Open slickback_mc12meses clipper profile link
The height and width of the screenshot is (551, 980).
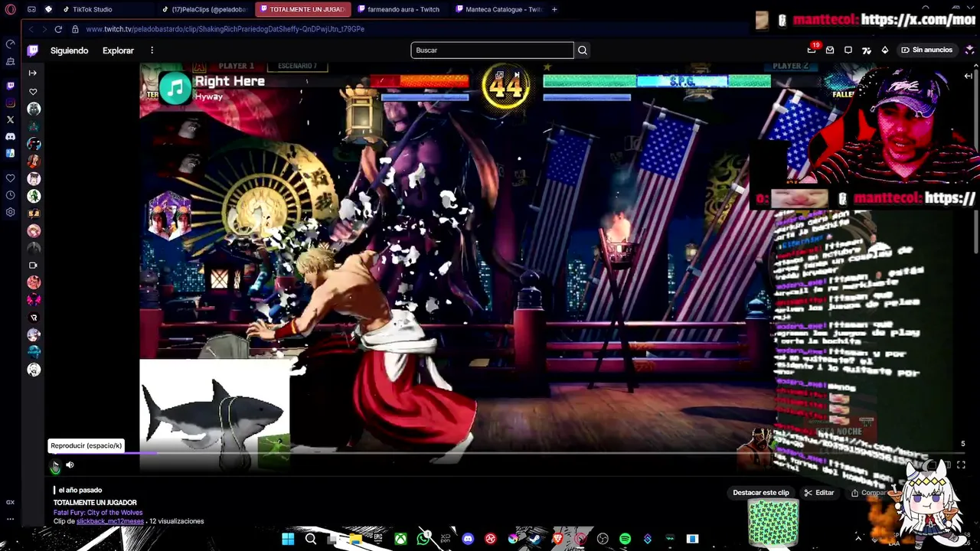pos(110,521)
